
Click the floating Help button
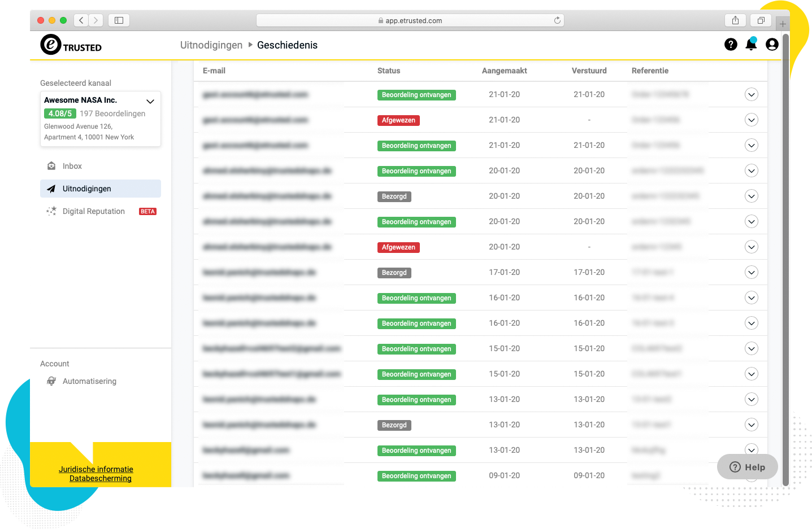click(747, 467)
